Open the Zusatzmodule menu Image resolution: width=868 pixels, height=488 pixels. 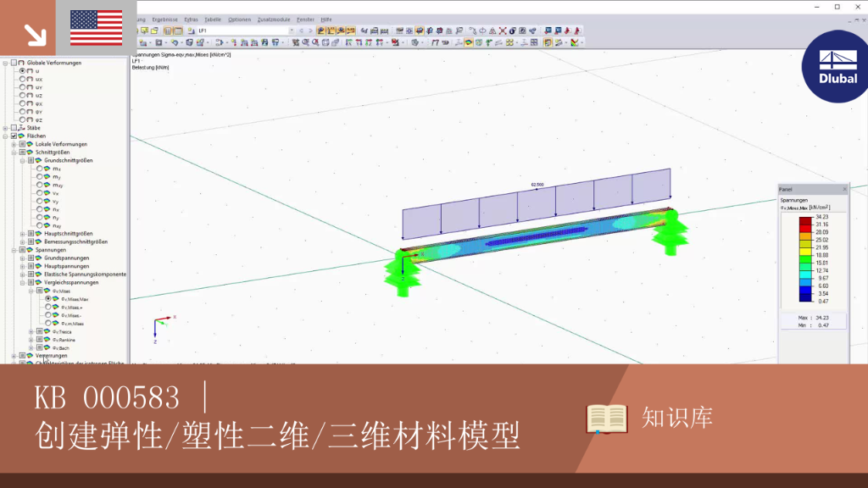[274, 19]
